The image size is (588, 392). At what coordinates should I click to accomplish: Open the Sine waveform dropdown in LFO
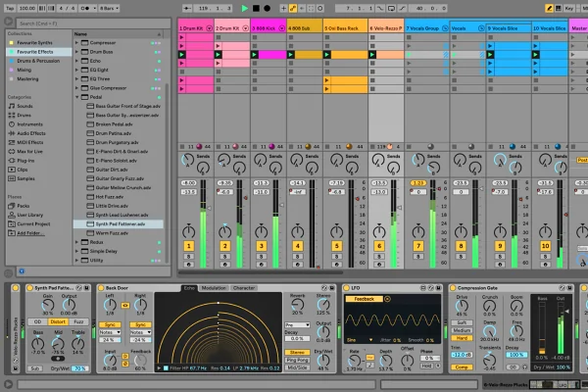[360, 340]
